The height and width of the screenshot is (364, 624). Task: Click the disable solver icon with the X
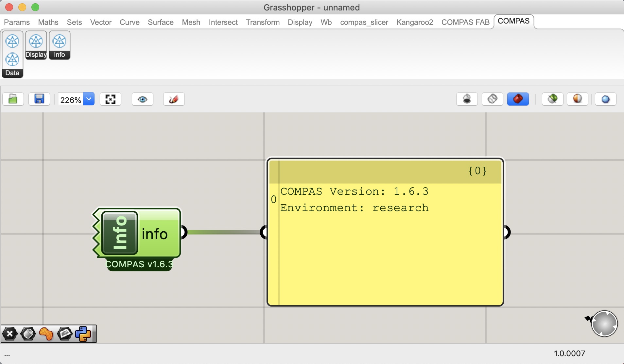[10, 334]
